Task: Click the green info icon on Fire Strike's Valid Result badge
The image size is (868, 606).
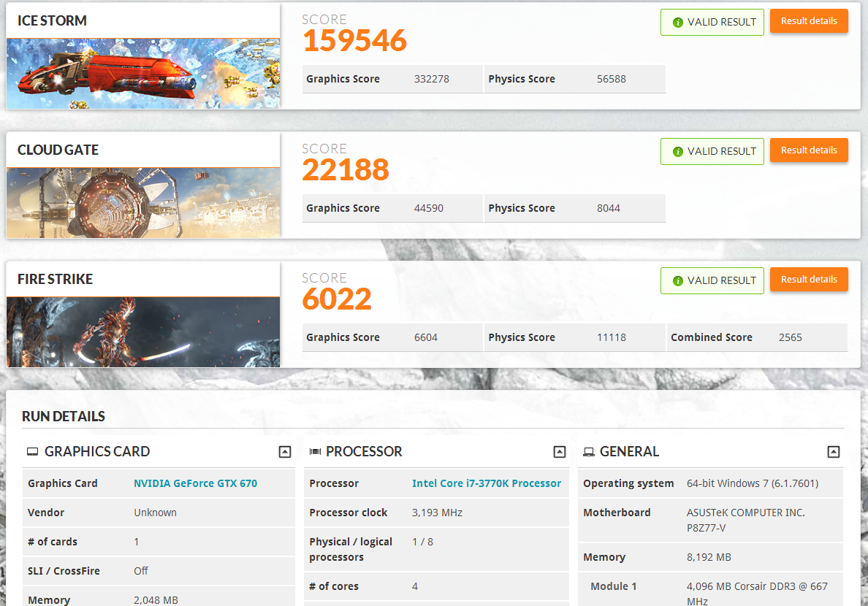Action: tap(677, 281)
